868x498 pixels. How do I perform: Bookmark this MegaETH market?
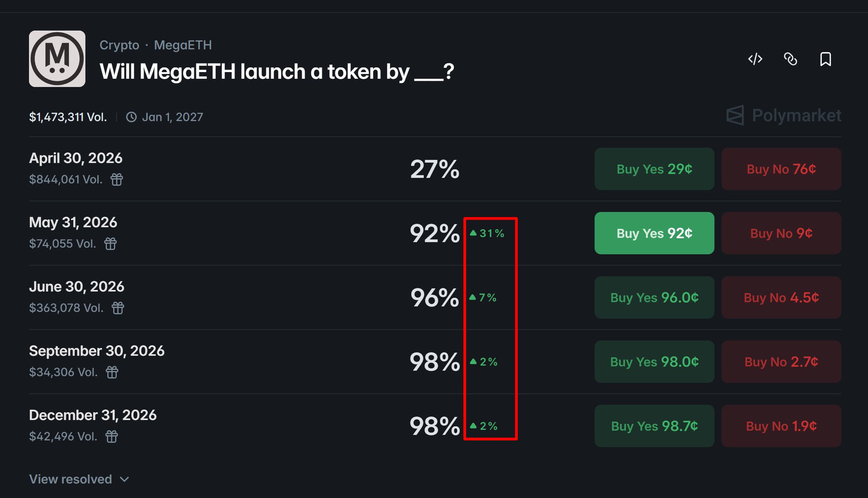825,59
